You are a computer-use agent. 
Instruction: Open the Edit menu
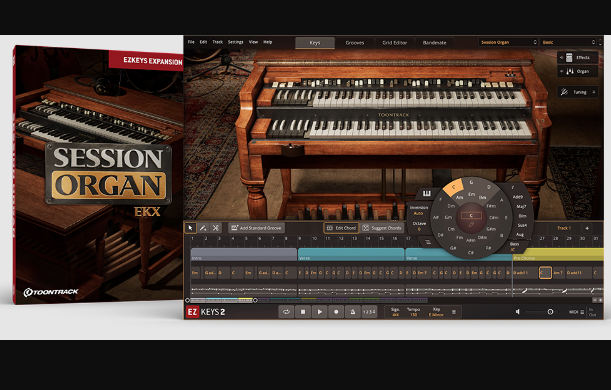pos(203,42)
